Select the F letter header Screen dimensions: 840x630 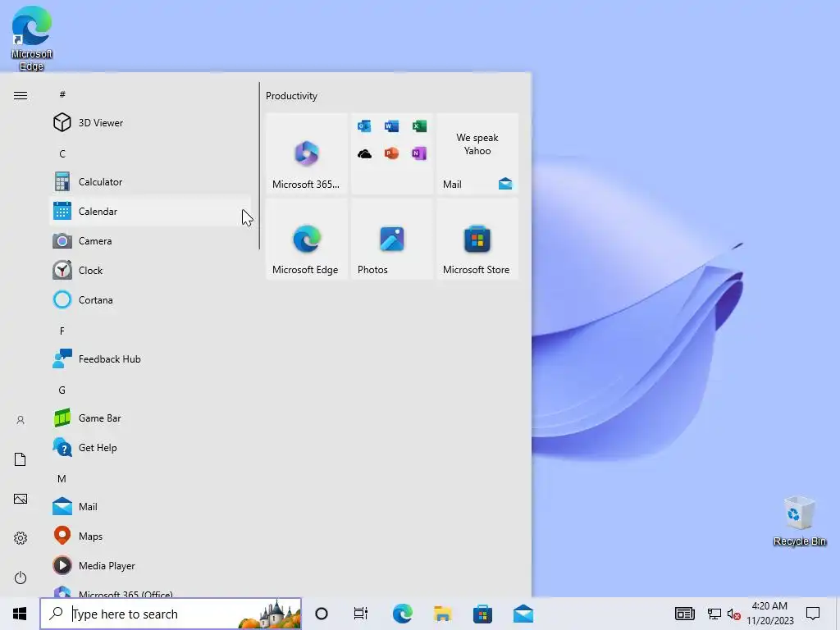62,331
